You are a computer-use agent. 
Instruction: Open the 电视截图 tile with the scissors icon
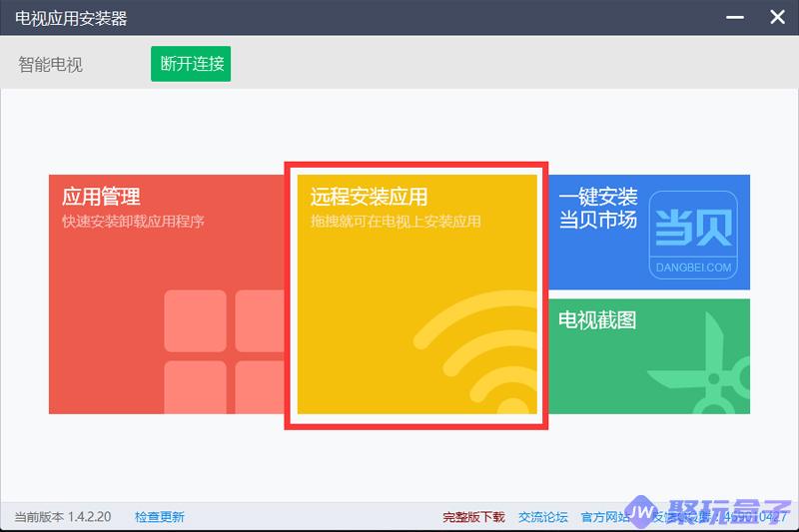[649, 356]
